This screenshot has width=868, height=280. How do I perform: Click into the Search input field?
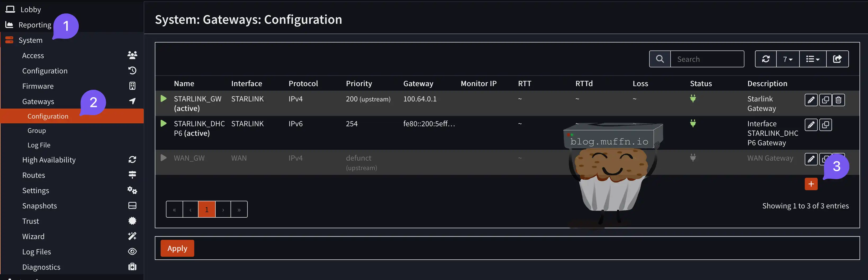click(707, 59)
